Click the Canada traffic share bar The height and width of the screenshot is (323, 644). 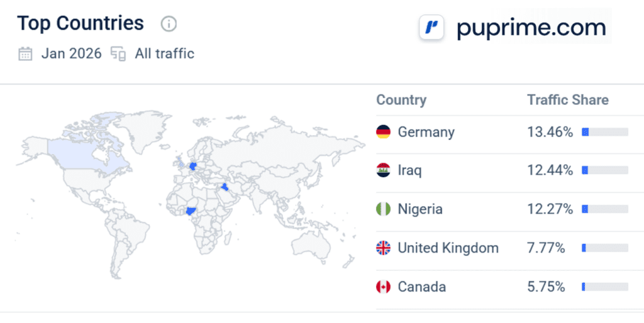tap(604, 287)
